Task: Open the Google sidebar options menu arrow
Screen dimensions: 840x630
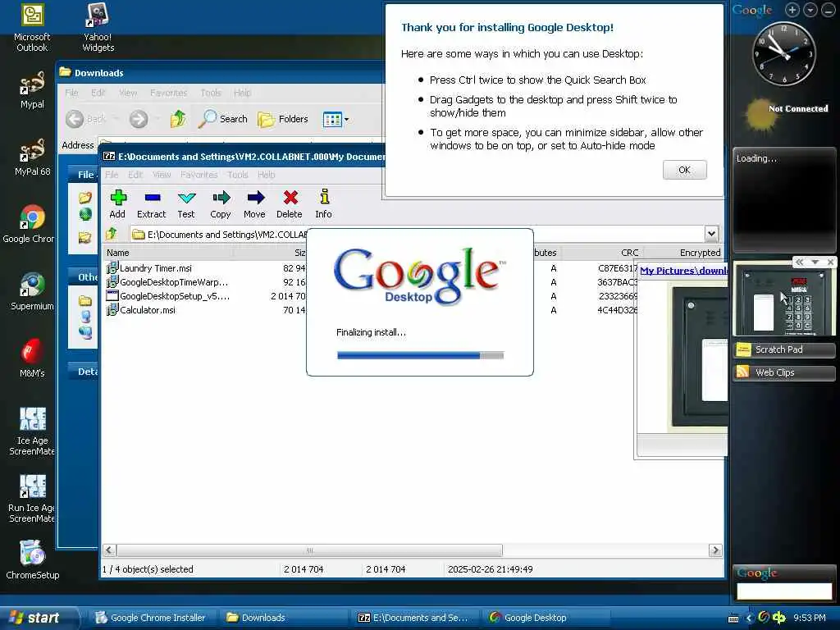Action: point(810,10)
